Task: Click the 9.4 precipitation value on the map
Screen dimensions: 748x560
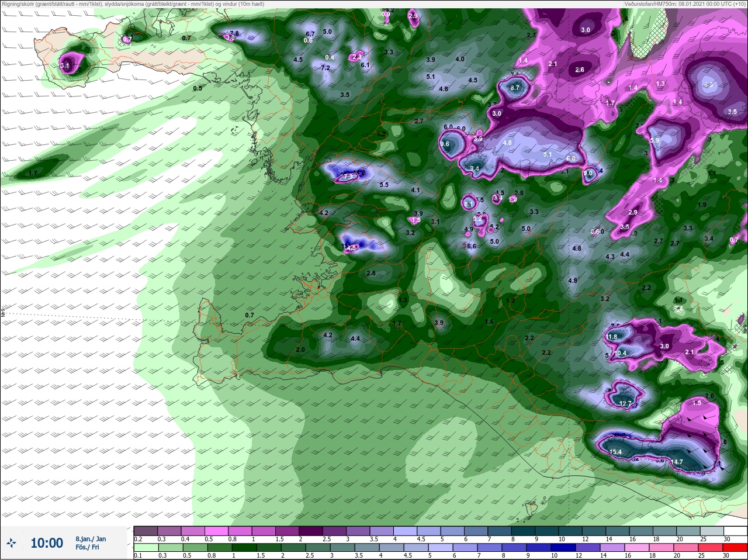Action: click(475, 168)
